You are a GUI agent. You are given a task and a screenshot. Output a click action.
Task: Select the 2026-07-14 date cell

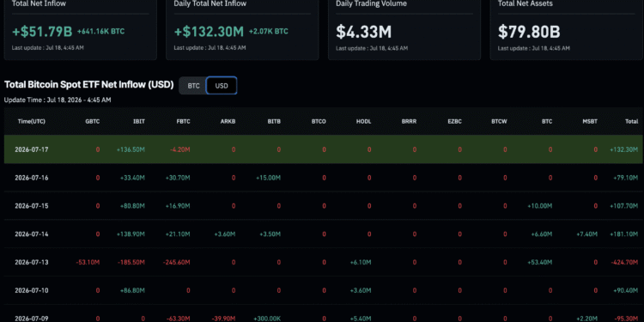pyautogui.click(x=32, y=234)
